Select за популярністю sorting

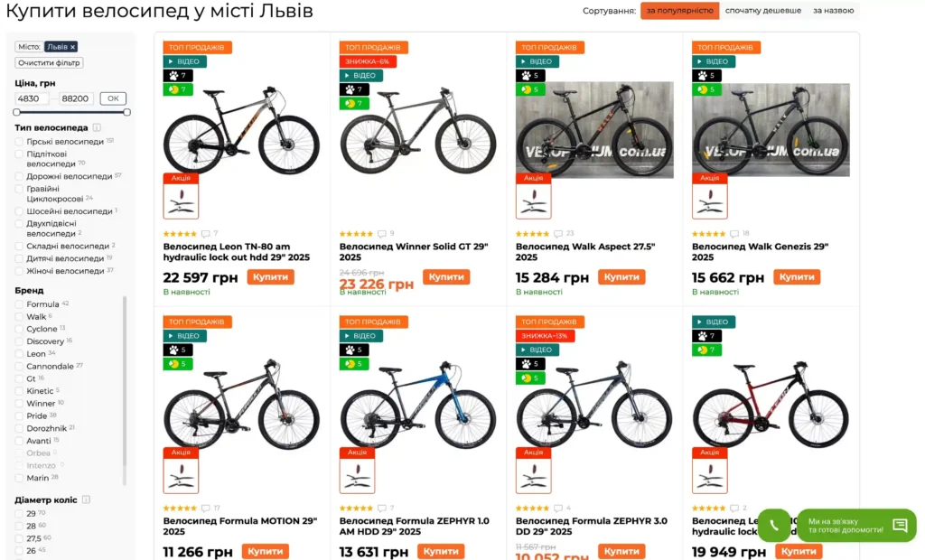tap(679, 11)
